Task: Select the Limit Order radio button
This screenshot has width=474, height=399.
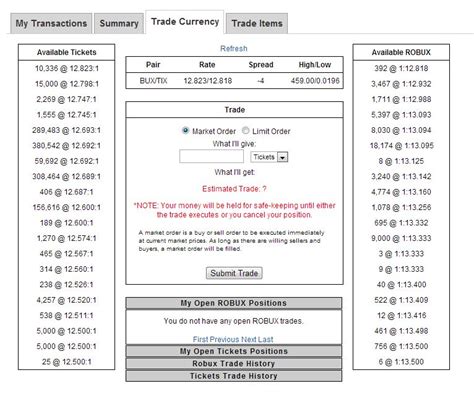Action: [x=245, y=130]
